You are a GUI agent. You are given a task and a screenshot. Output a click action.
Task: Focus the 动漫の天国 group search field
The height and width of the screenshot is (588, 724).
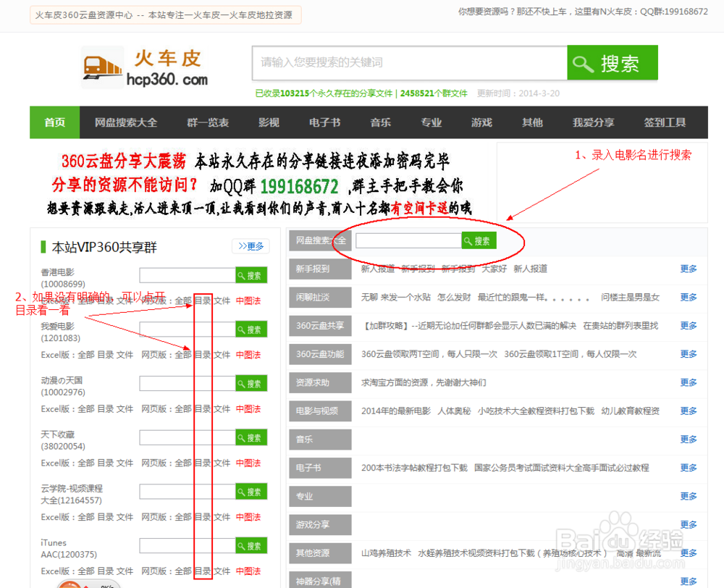click(x=188, y=383)
